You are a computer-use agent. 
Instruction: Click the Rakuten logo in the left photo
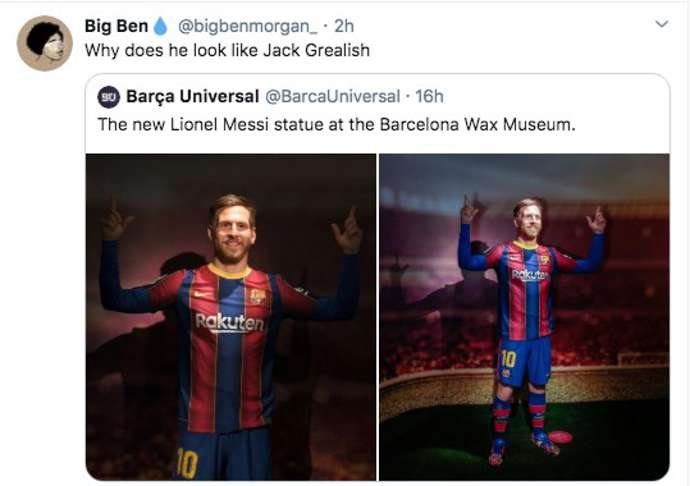click(230, 323)
